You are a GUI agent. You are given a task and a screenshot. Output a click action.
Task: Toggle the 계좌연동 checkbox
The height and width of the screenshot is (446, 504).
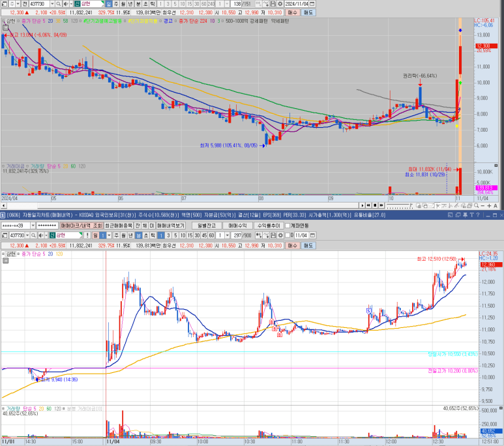point(288,226)
